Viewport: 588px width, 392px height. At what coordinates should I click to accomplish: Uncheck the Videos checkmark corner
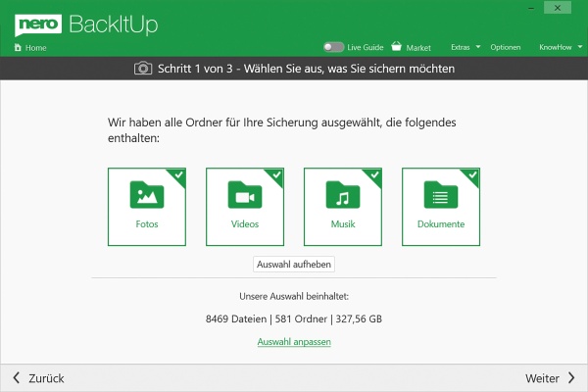point(275,176)
